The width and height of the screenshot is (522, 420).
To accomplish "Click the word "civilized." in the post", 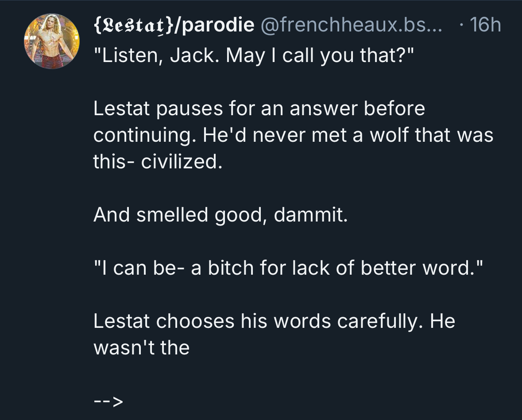I will coord(181,162).
